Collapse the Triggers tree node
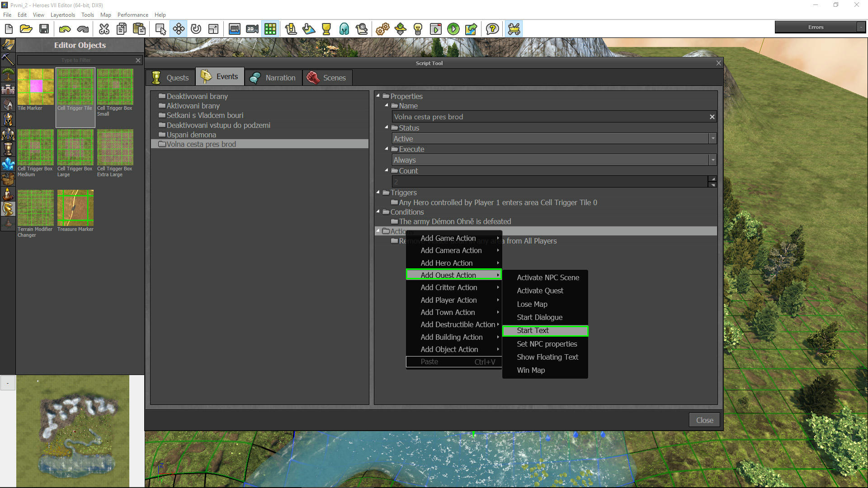Viewport: 868px width, 488px height. 378,192
